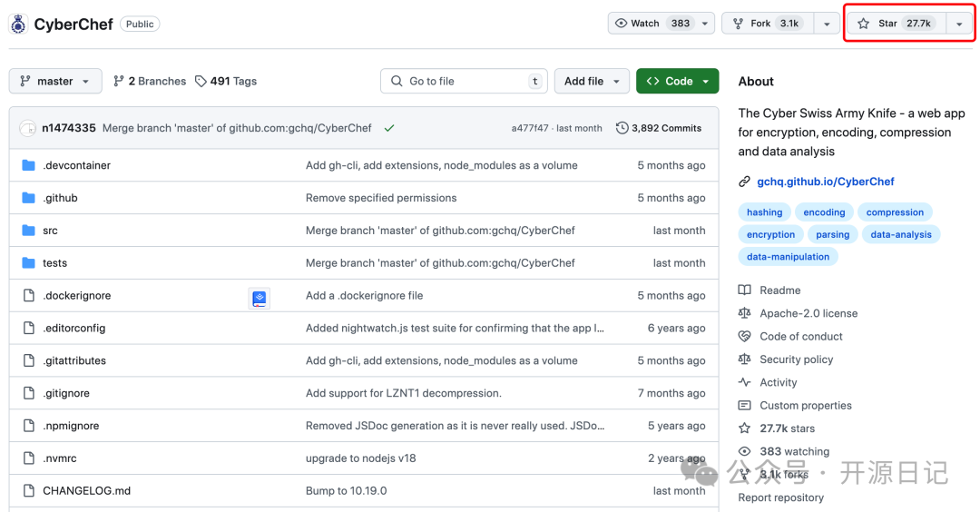The image size is (980, 512).
Task: Click the heart icon next to Code of conduct
Action: click(x=744, y=336)
